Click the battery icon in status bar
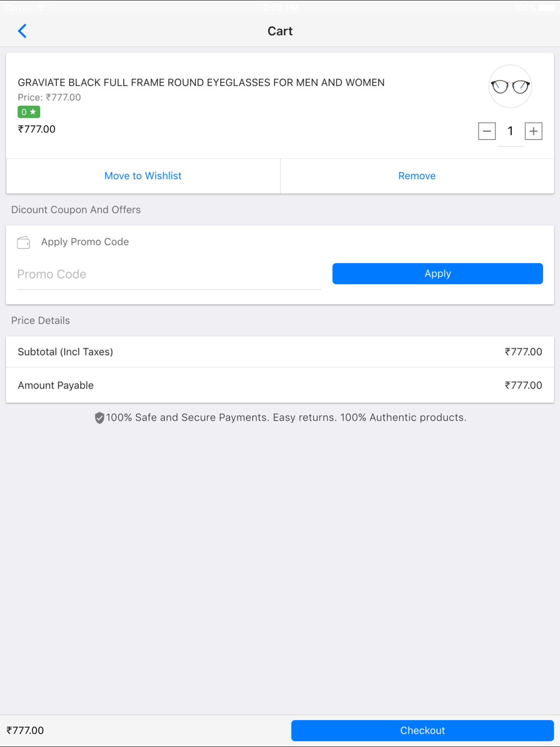 pos(546,8)
